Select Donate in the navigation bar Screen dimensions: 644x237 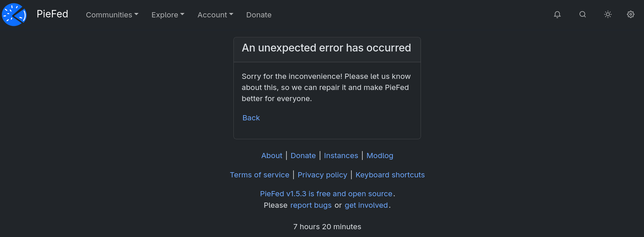(259, 15)
